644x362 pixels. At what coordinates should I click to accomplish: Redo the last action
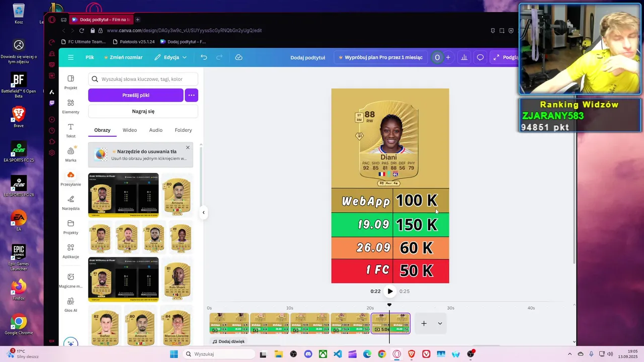(219, 57)
